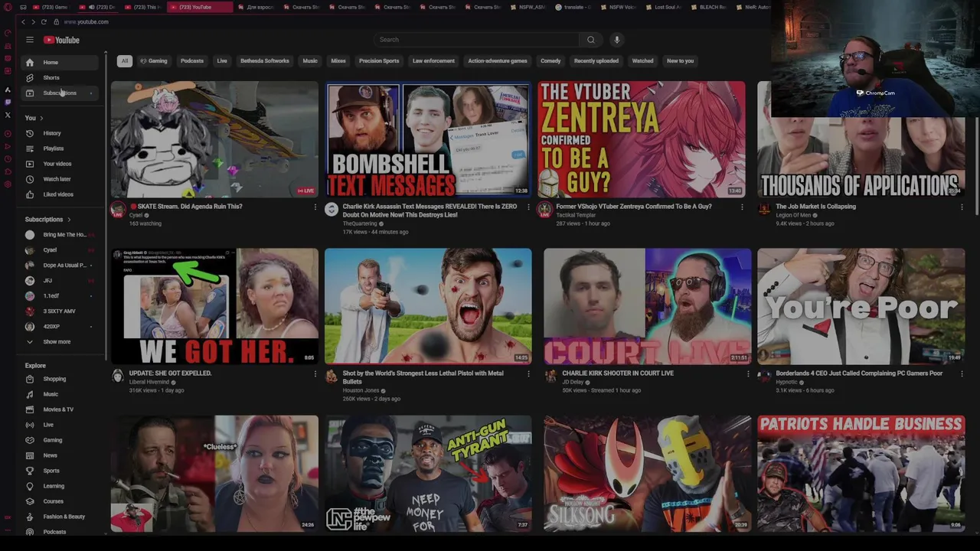Select the New to you chip
This screenshot has height=551, width=980.
click(x=680, y=61)
